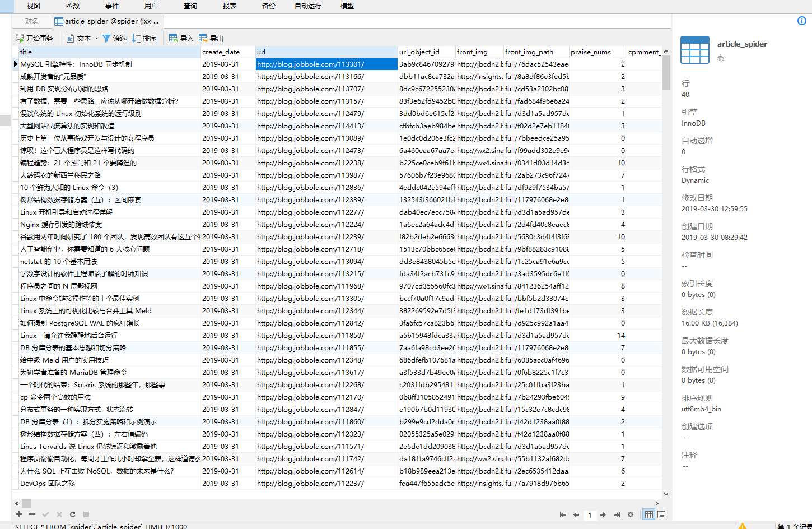Go to the next page arrow
812x529 pixels.
[603, 514]
